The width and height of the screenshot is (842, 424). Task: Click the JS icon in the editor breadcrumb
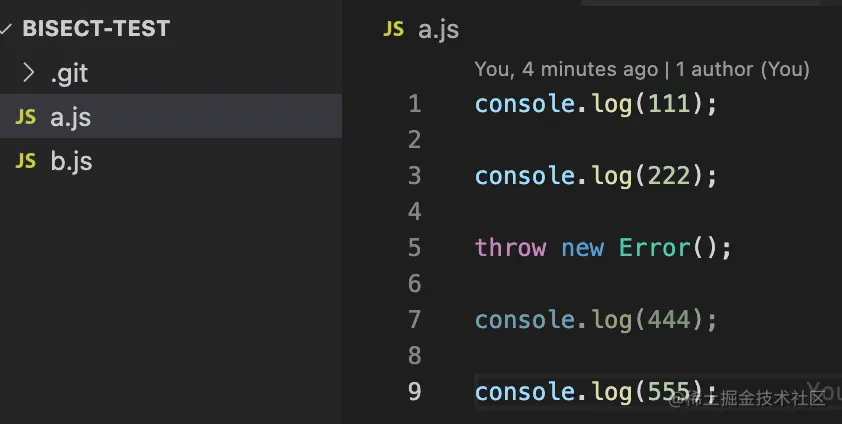[x=394, y=29]
